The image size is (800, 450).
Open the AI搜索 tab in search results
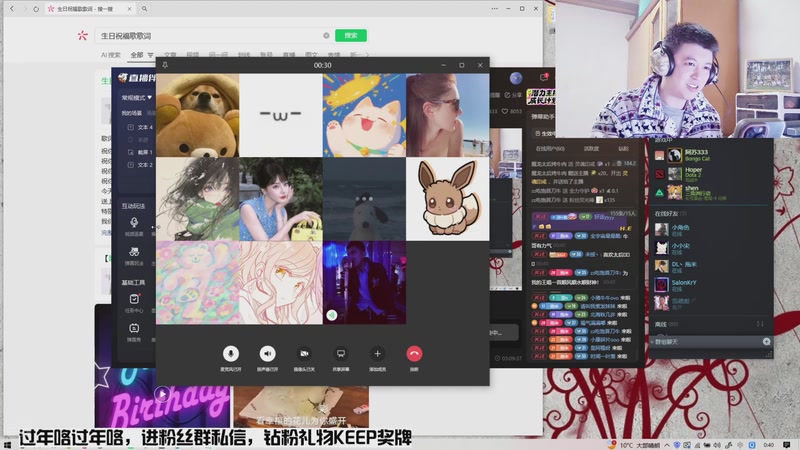click(x=111, y=55)
